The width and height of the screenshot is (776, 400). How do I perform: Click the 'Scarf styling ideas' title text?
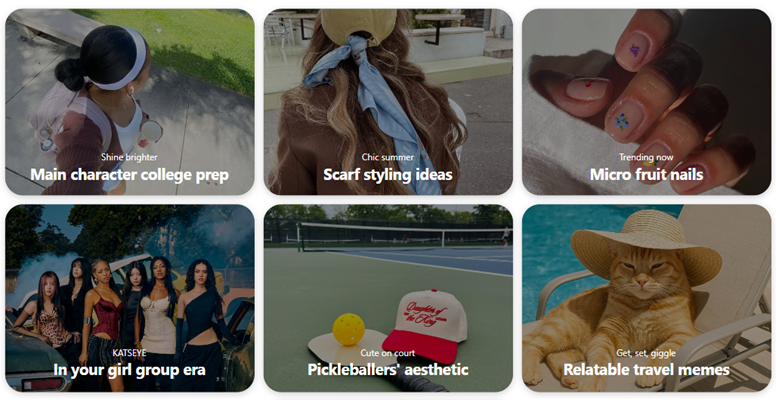click(388, 175)
